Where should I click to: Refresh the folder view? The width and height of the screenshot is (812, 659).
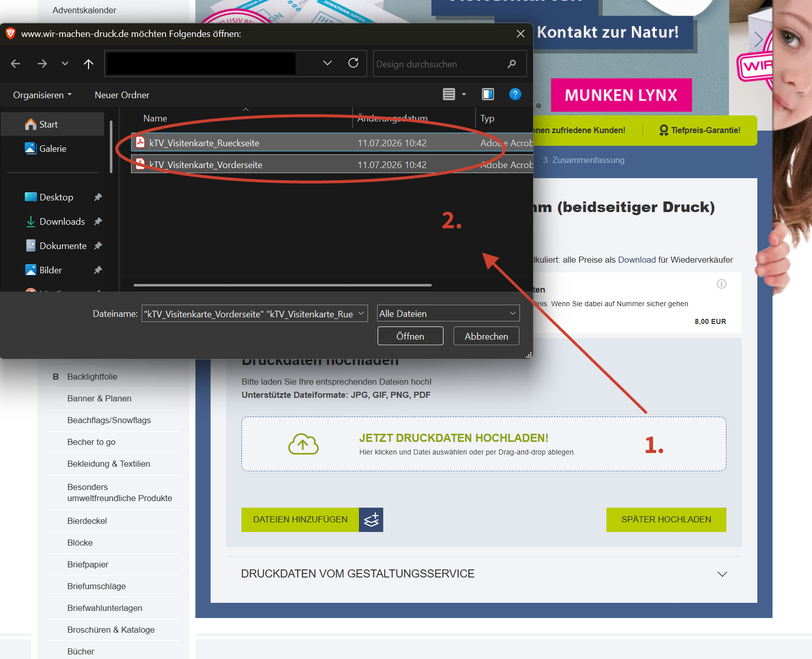pyautogui.click(x=353, y=63)
